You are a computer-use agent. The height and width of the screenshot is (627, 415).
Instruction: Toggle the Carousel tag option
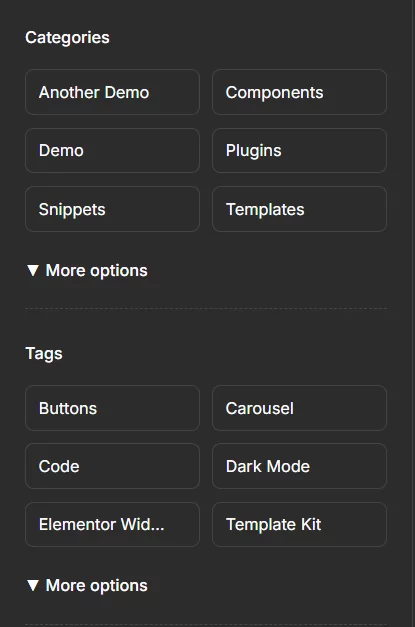point(299,408)
